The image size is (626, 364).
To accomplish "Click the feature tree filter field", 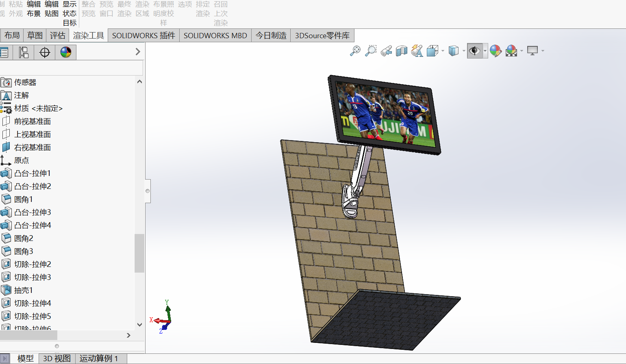I will point(71,67).
